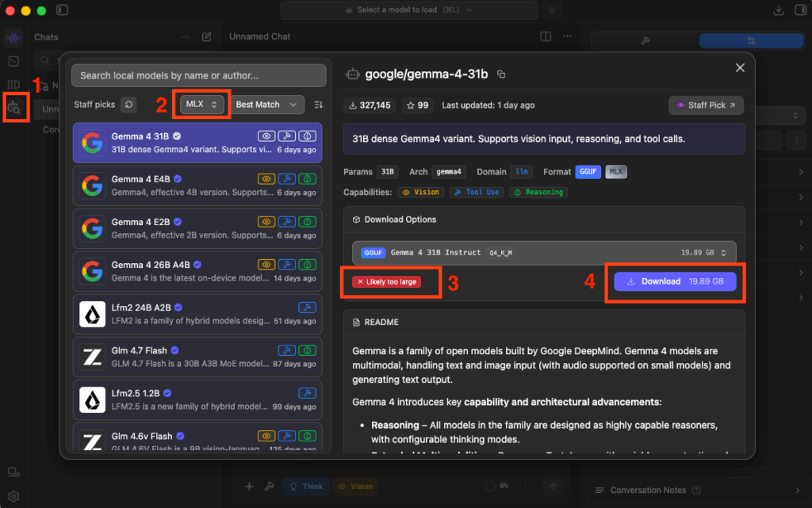812x508 pixels.
Task: Select the Gemma 4 E4B model entry
Action: [197, 185]
